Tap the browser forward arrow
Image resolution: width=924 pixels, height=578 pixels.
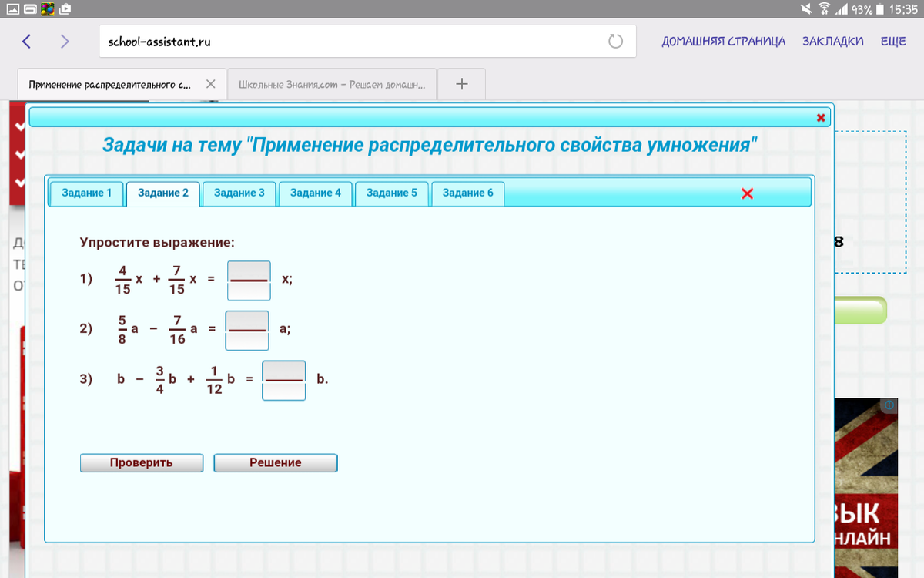point(65,42)
